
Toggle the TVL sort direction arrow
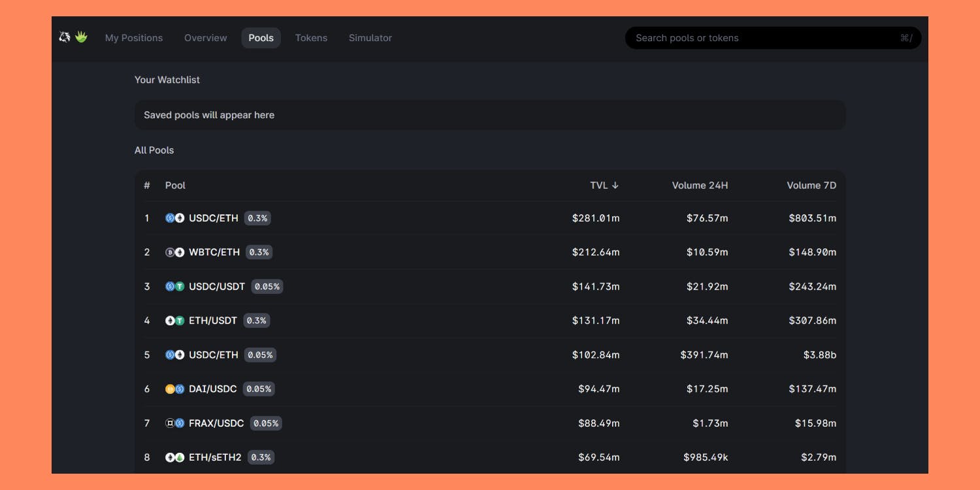click(x=617, y=185)
